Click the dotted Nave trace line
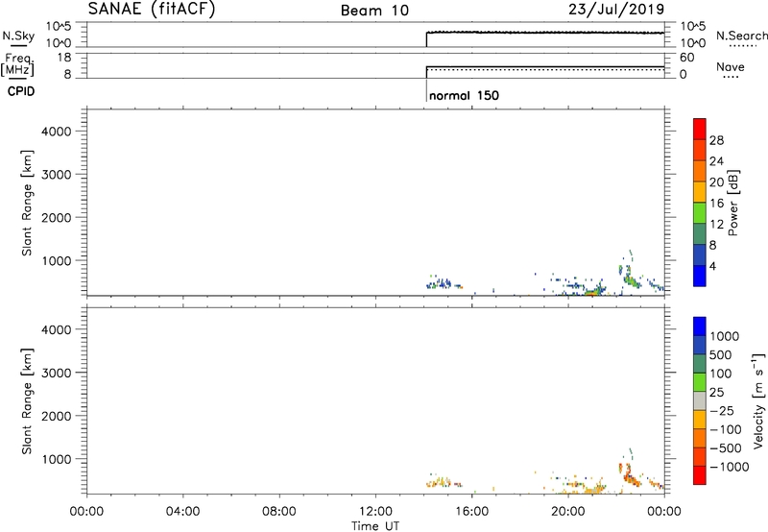Screen dimensions: 768x532 tap(545, 70)
